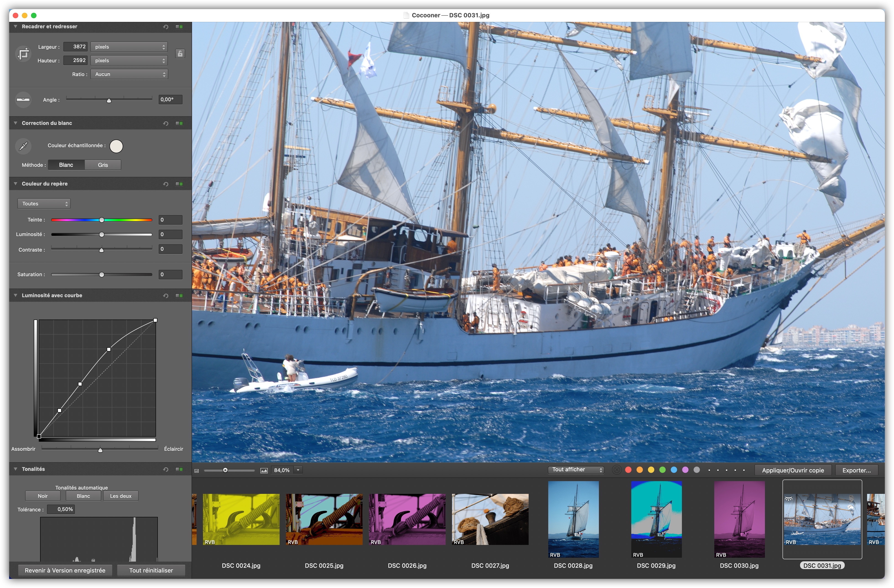Clear the color label with crossed circle
This screenshot has height=588, width=894.
coord(616,470)
